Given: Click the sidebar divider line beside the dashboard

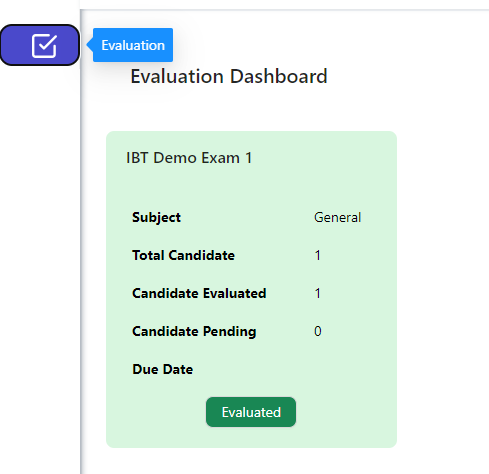Looking at the screenshot, I should coord(80,267).
